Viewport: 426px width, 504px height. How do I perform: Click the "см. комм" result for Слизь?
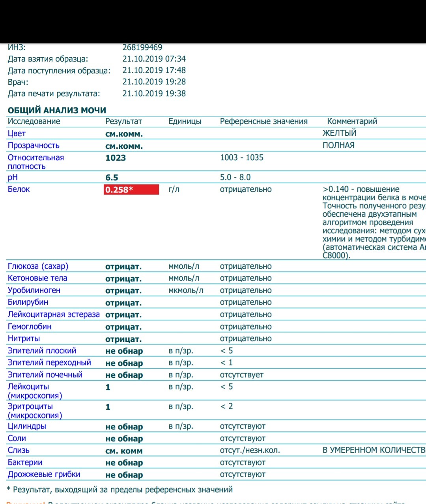coord(124,451)
